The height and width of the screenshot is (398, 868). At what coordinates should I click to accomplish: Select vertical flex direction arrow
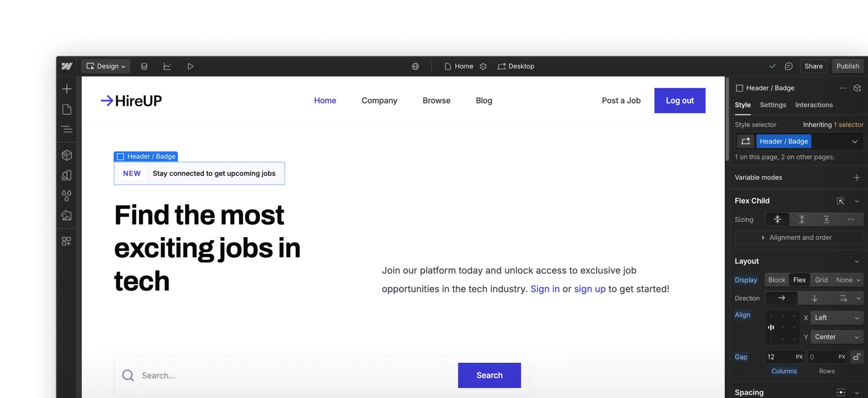point(814,298)
